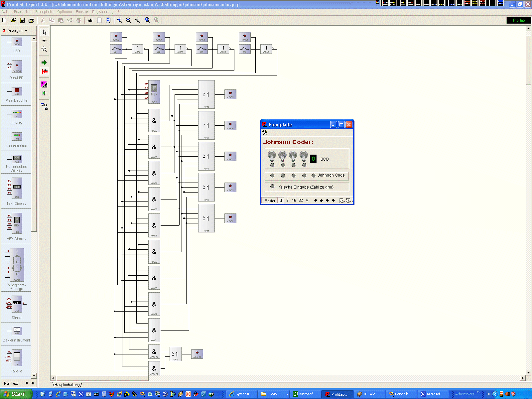Click the Nur Text up arrow
Screen dimensions: 532x399
33,383
